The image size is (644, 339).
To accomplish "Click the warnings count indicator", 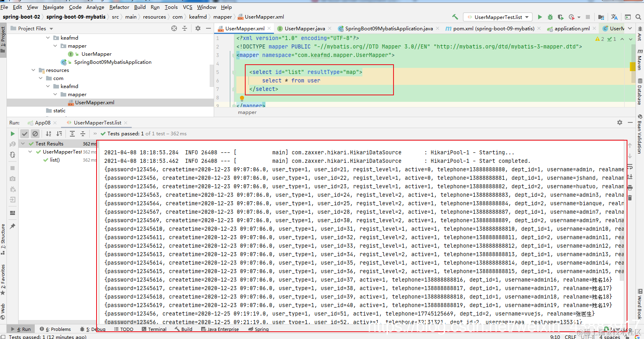I will click(x=600, y=39).
